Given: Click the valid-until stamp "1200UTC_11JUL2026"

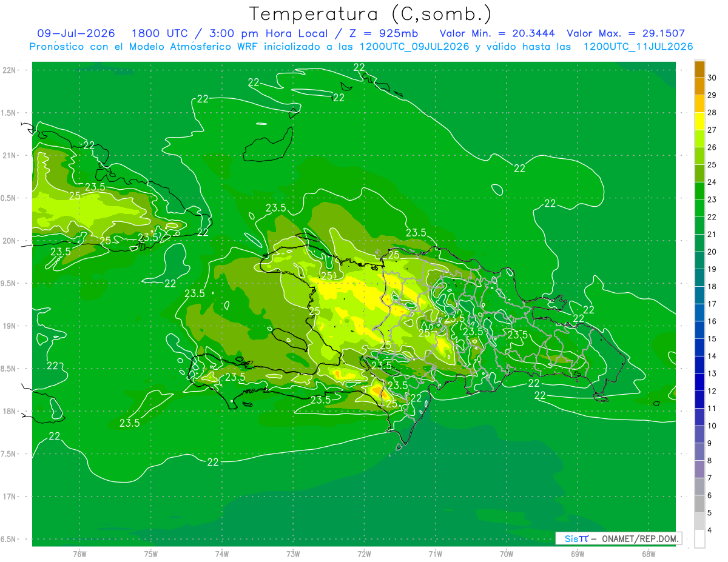Looking at the screenshot, I should click(x=638, y=47).
